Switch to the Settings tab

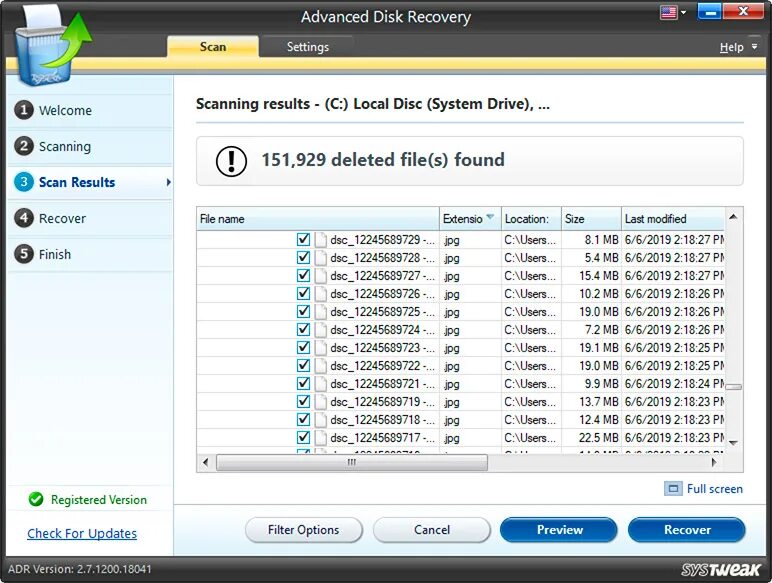click(x=308, y=47)
